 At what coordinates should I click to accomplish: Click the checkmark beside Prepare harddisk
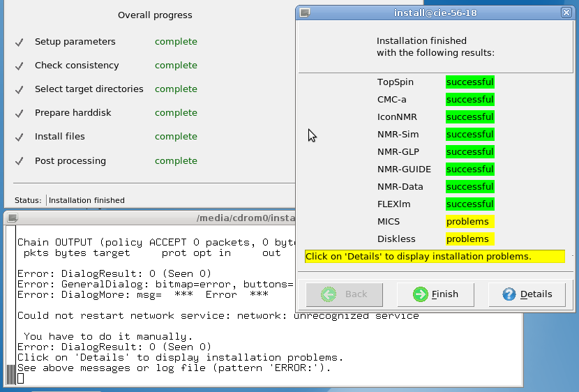tap(20, 114)
